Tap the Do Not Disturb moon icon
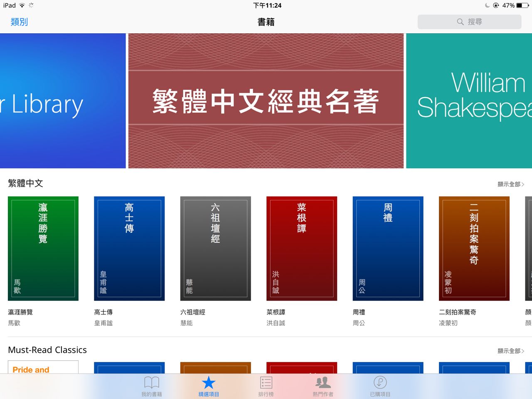The image size is (532, 399). [488, 5]
